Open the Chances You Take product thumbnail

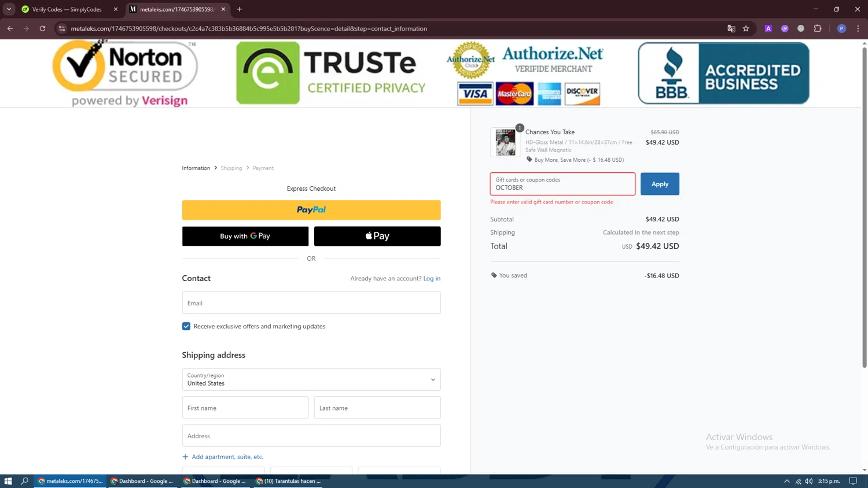pyautogui.click(x=505, y=142)
